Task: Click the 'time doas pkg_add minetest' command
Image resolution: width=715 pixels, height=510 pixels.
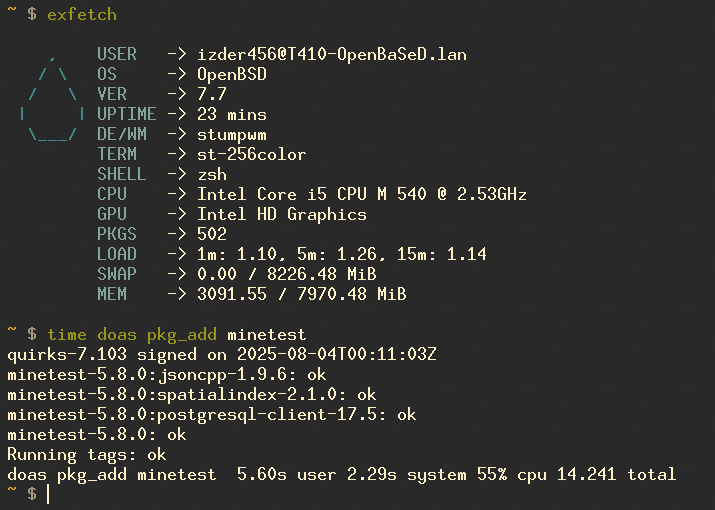Action: pyautogui.click(x=176, y=335)
